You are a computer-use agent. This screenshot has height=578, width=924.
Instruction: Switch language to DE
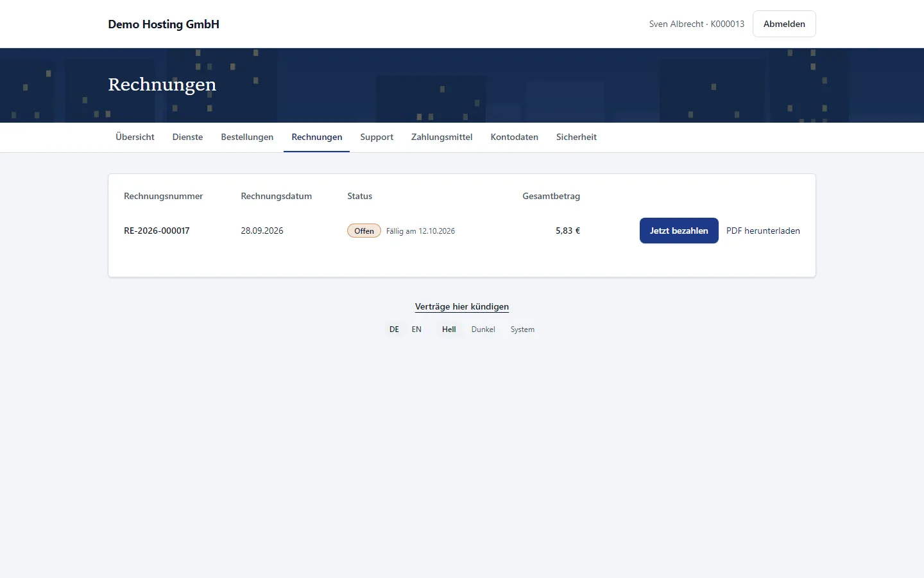(394, 329)
